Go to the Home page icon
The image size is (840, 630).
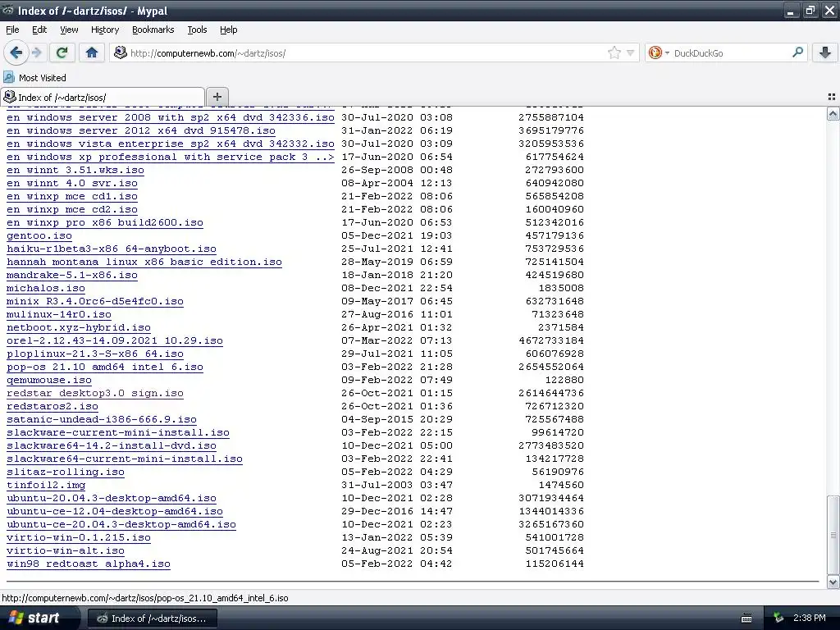(x=92, y=52)
